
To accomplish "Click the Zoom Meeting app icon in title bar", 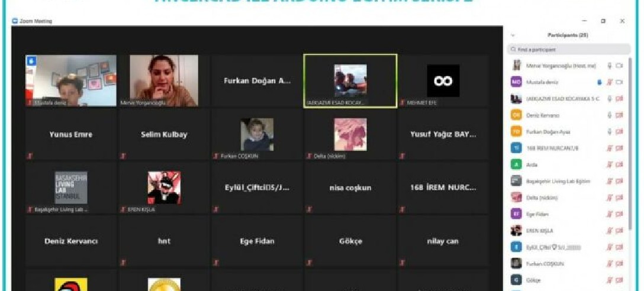I will click(x=15, y=21).
